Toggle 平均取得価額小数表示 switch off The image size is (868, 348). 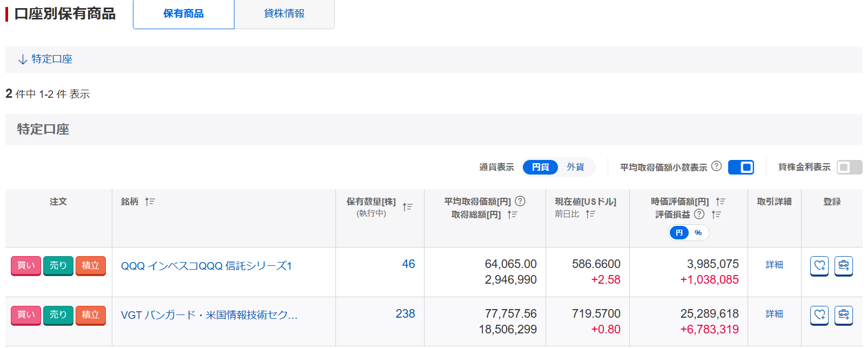[741, 168]
